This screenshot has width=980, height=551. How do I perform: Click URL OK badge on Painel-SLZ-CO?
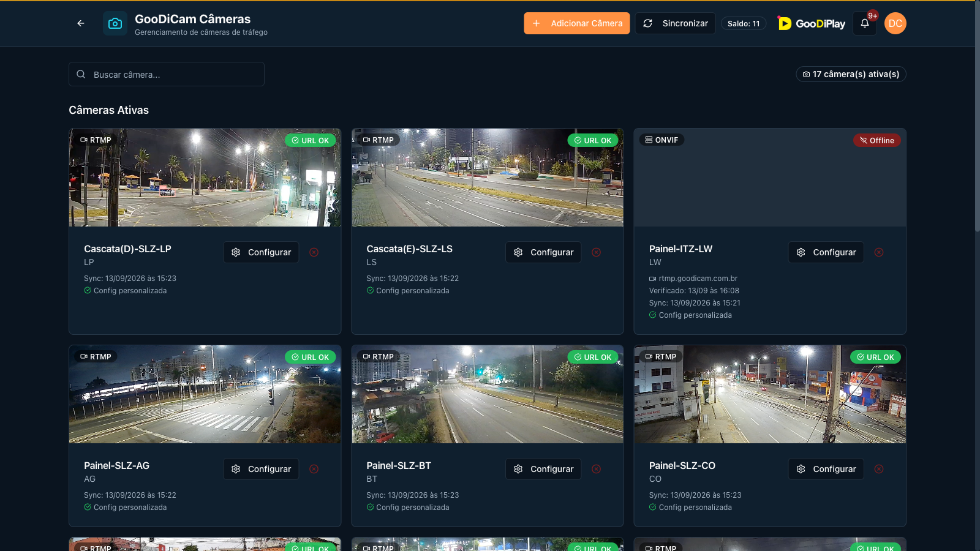tap(875, 357)
